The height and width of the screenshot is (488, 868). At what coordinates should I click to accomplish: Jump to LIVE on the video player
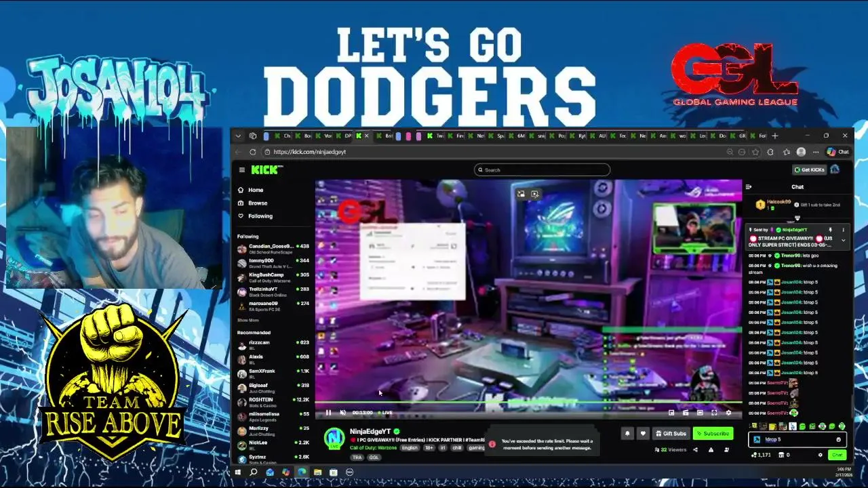pyautogui.click(x=386, y=412)
